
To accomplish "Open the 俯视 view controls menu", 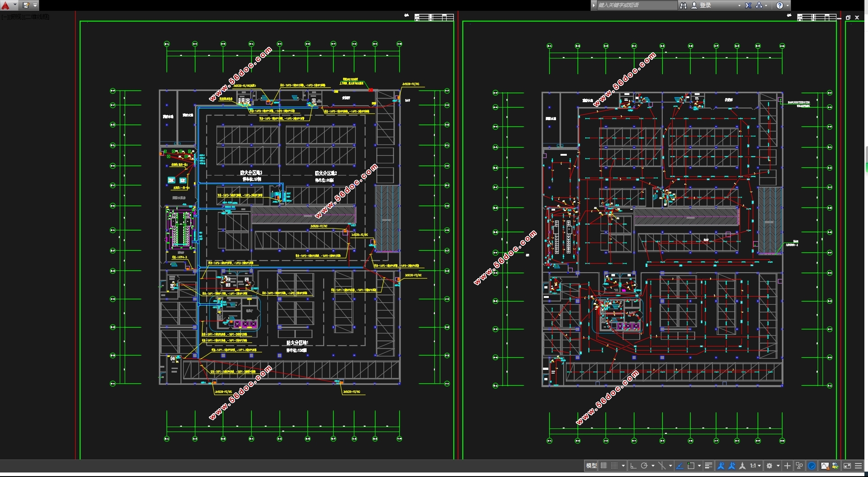I will 16,17.
